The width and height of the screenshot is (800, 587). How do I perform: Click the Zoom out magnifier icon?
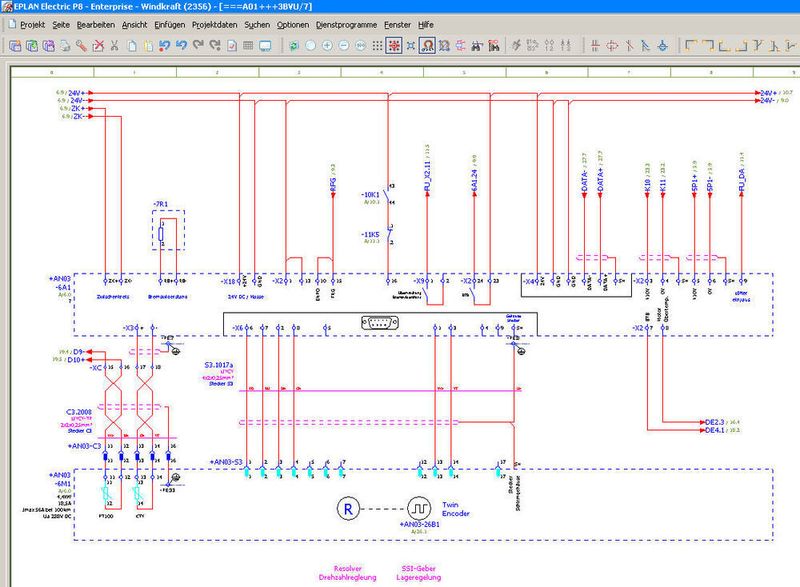(343, 45)
